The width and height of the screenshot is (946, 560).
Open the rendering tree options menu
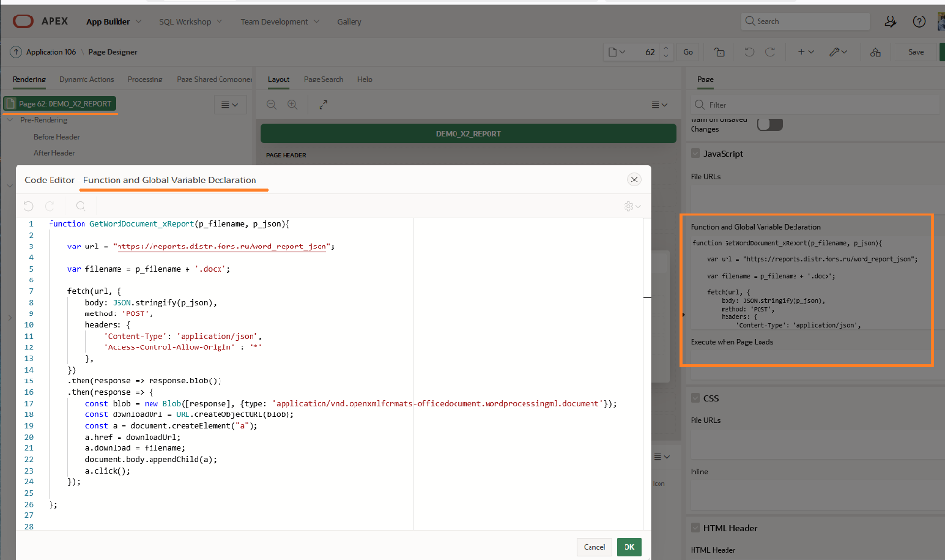coord(230,104)
